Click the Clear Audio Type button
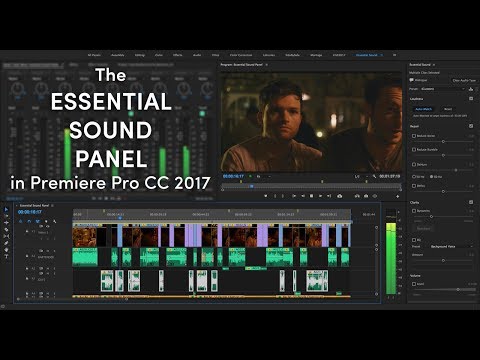This screenshot has width=480, height=360. (464, 81)
